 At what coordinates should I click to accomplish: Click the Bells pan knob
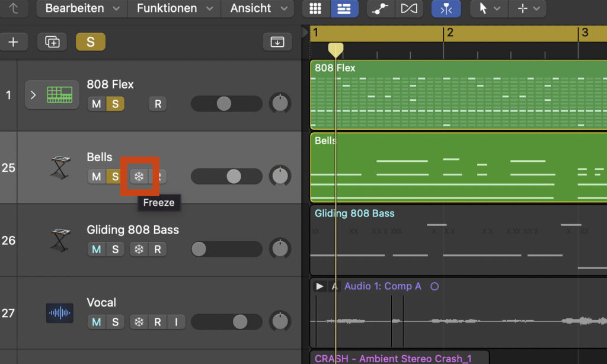280,176
